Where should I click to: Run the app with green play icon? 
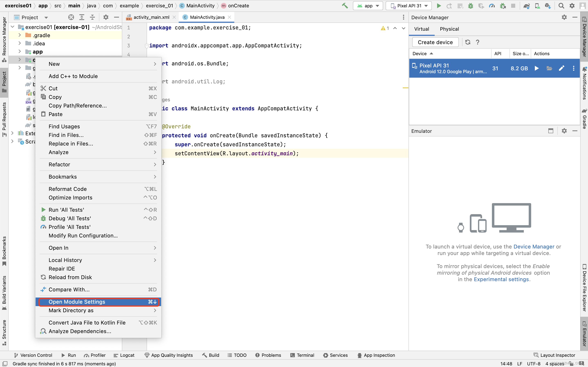click(x=439, y=6)
